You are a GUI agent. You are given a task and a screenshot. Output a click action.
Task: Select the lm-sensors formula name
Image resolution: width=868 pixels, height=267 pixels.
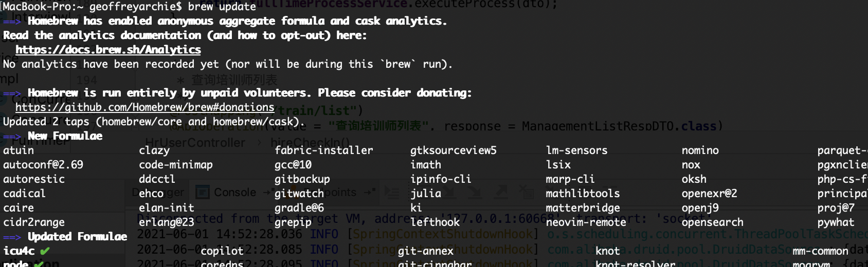(x=577, y=150)
